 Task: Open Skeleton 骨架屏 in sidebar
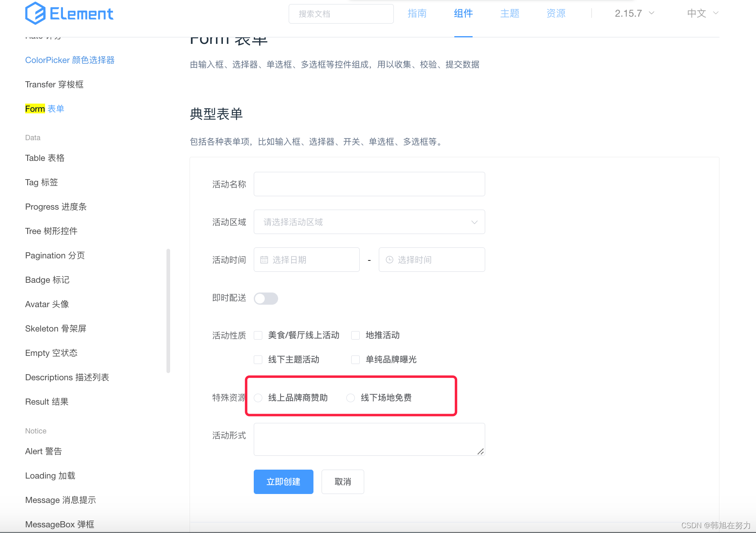[x=56, y=329]
